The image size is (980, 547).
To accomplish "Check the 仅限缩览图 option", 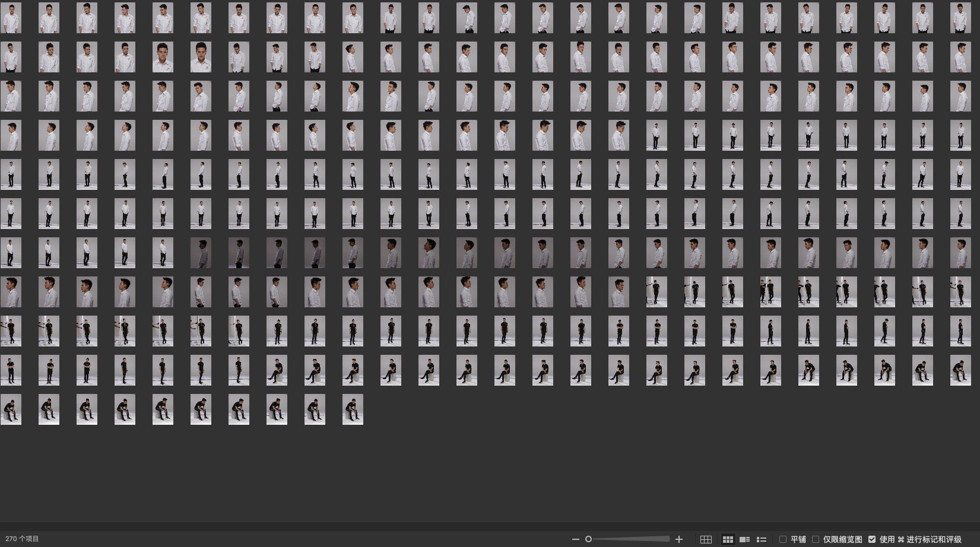I will 816,539.
